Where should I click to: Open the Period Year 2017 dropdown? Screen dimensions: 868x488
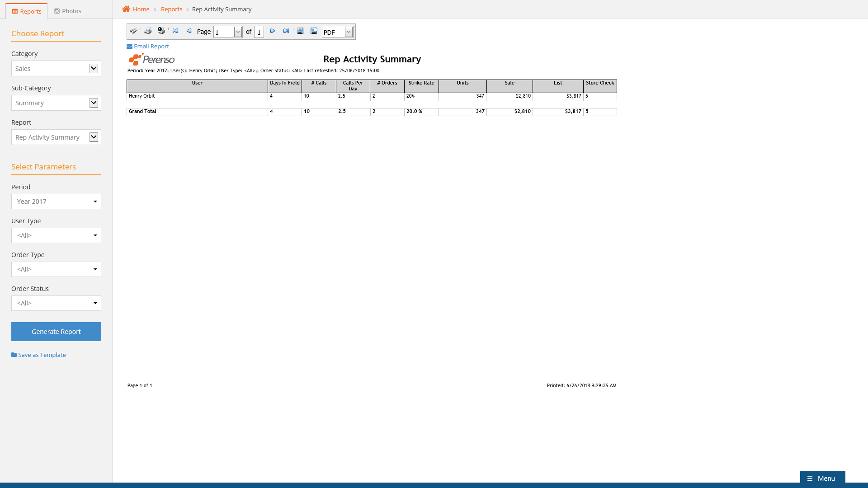[56, 202]
